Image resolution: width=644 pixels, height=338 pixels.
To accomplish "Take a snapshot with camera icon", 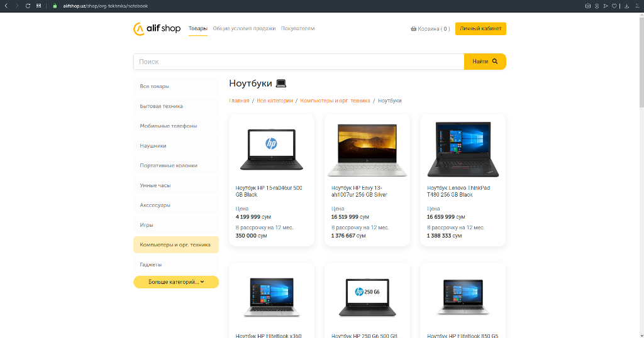I will 587,6.
